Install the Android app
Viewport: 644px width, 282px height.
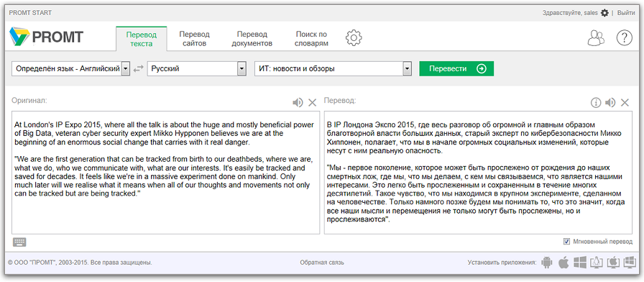pos(546,263)
